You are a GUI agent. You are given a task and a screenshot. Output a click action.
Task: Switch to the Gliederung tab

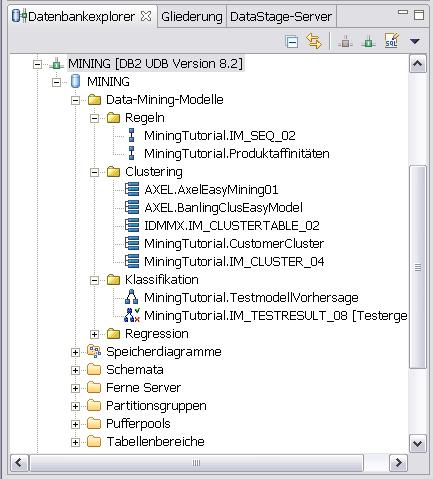tap(191, 16)
